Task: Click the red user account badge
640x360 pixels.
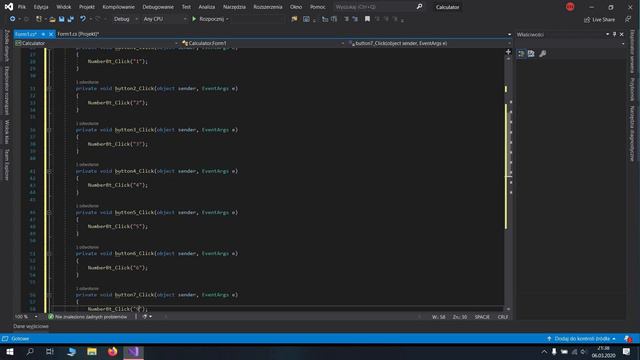Action: [x=570, y=7]
